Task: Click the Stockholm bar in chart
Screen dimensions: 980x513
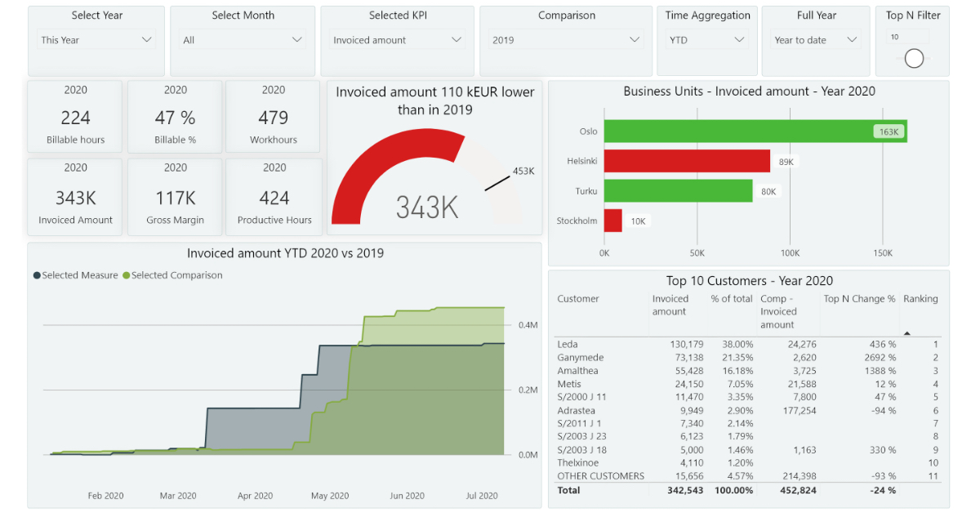Action: [x=612, y=221]
